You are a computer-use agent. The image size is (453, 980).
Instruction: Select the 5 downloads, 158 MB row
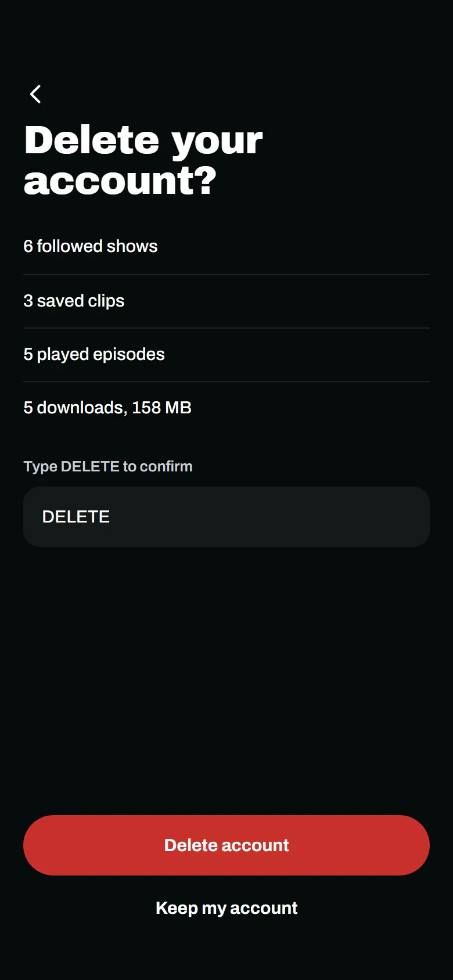pyautogui.click(x=227, y=408)
